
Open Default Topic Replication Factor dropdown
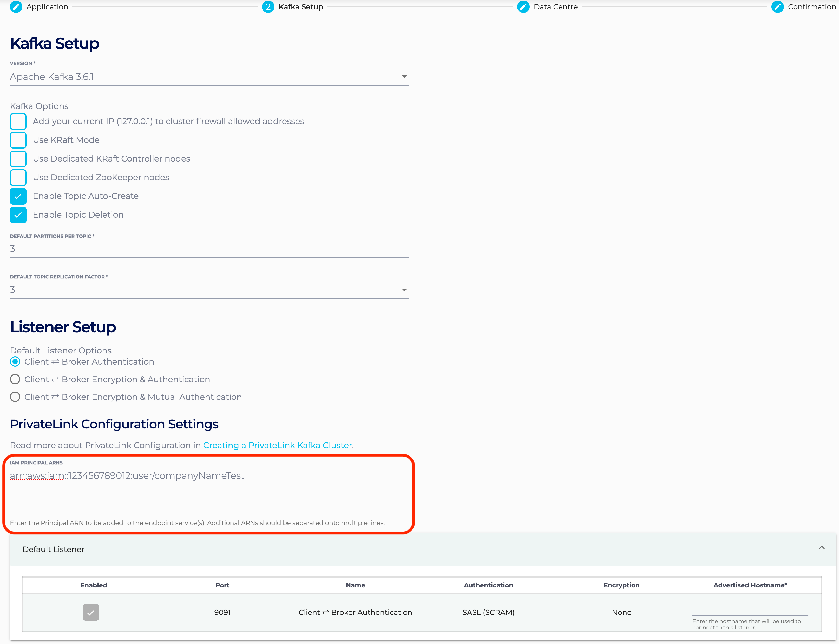point(404,290)
